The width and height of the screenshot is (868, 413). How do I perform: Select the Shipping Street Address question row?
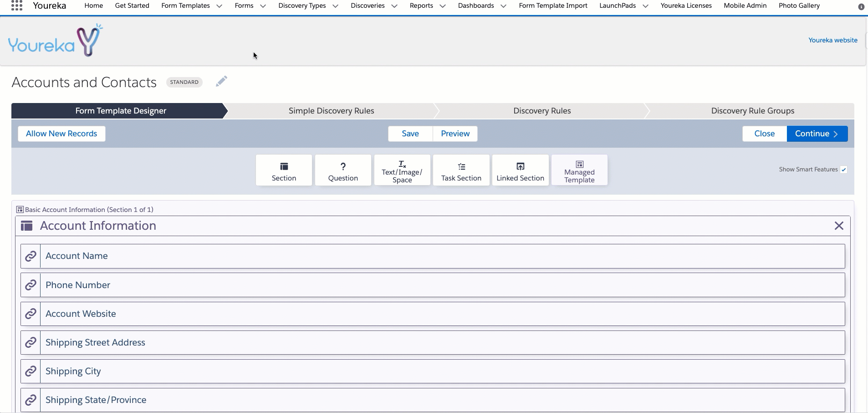[433, 342]
